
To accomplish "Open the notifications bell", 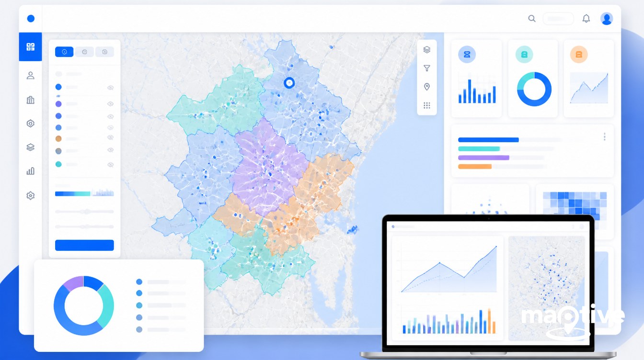I will (x=586, y=19).
